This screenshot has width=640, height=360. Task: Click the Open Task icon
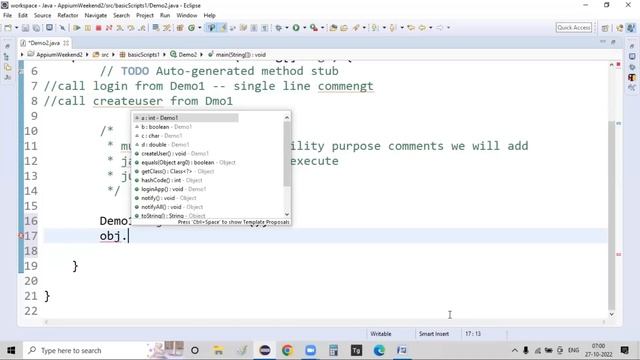344,28
